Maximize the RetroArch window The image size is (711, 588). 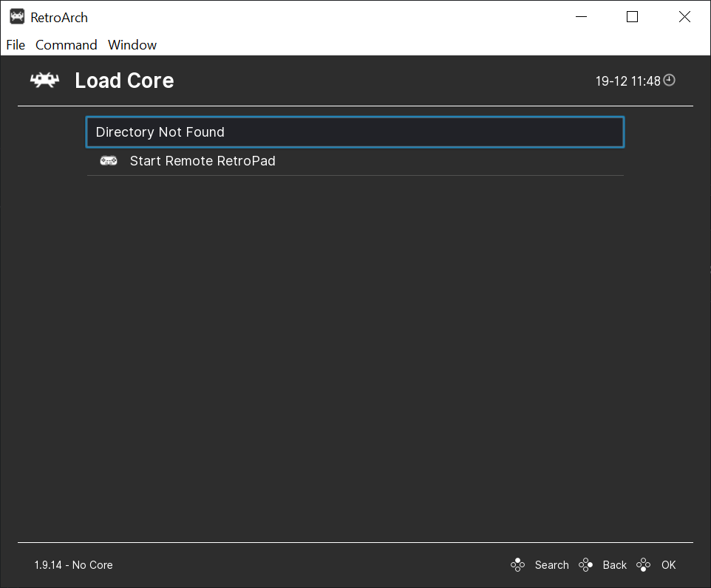[x=632, y=16]
